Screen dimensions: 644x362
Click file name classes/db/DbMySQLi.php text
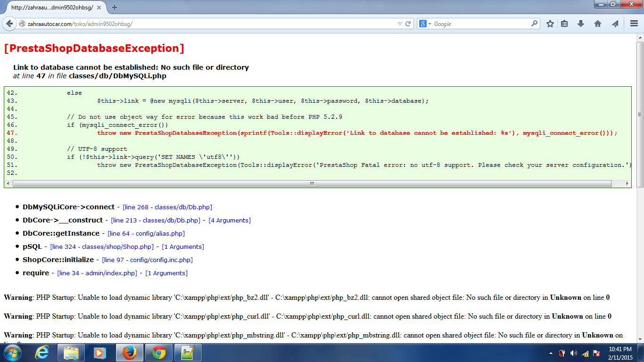click(x=117, y=75)
